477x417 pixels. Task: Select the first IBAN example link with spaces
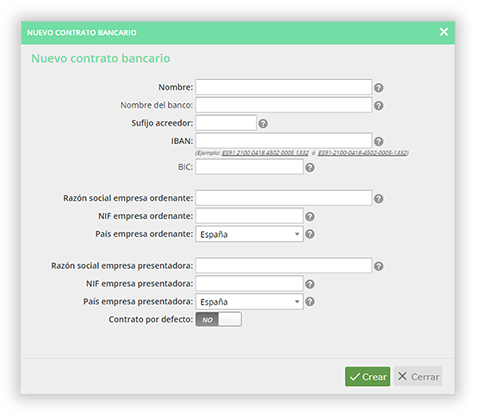tap(265, 153)
